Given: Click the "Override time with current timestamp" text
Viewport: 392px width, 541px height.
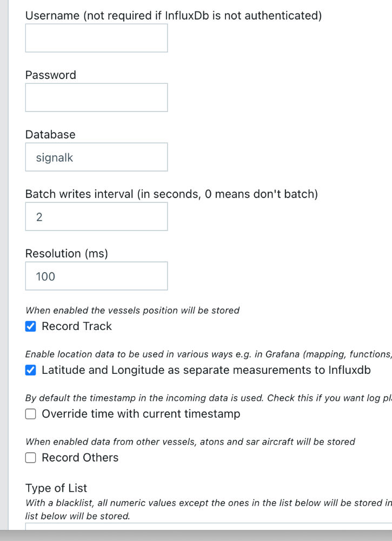Looking at the screenshot, I should pyautogui.click(x=141, y=414).
